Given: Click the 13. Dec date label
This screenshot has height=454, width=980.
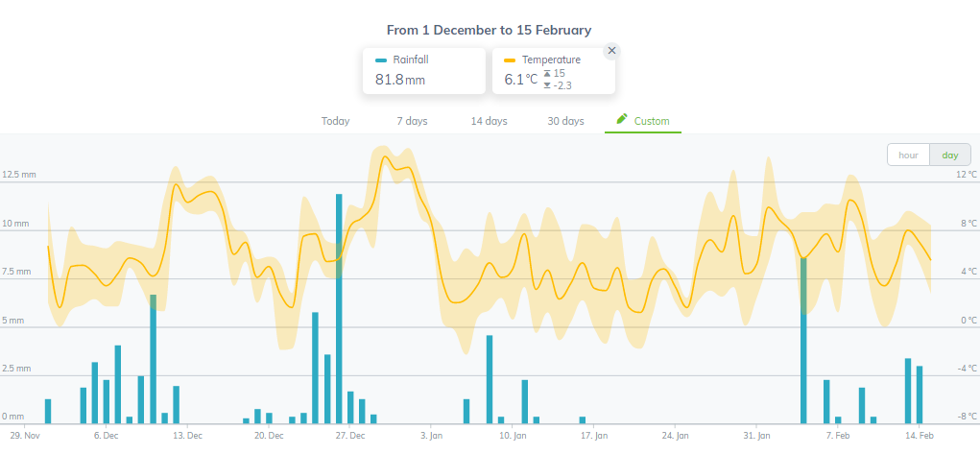Looking at the screenshot, I should pos(187,435).
